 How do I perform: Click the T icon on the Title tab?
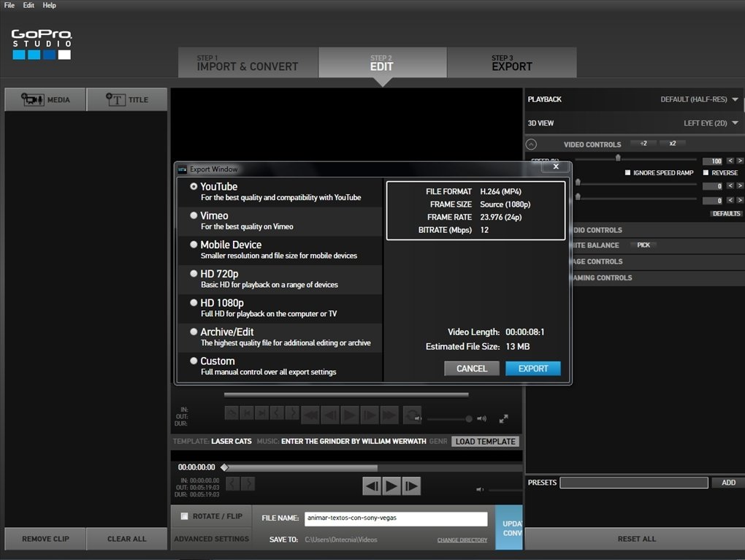(115, 99)
